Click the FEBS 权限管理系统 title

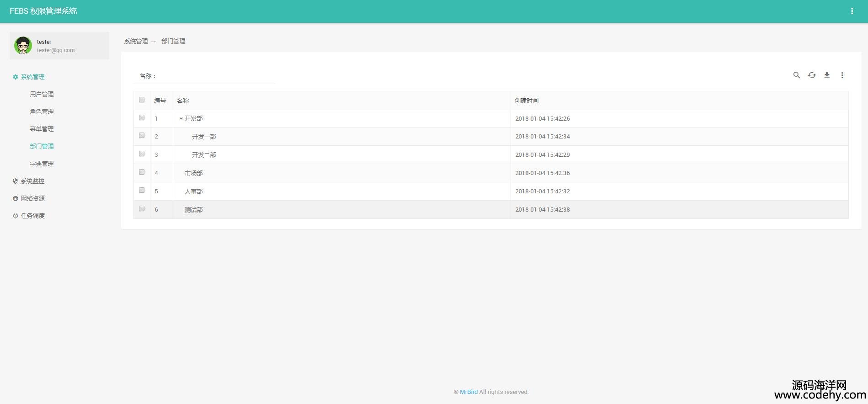point(43,11)
